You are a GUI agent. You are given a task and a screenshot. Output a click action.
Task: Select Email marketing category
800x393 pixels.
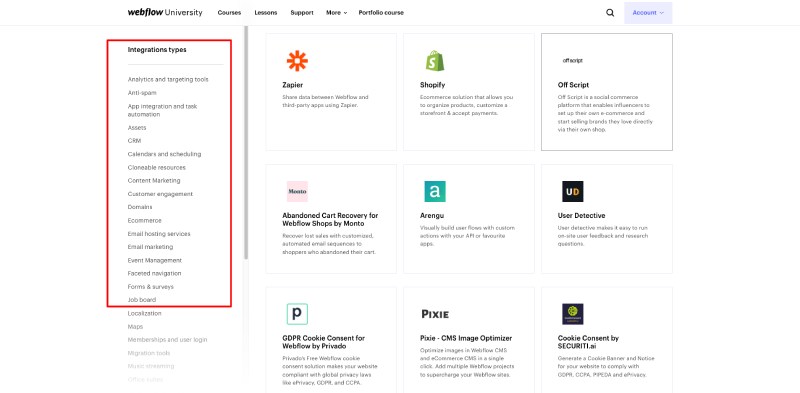151,247
